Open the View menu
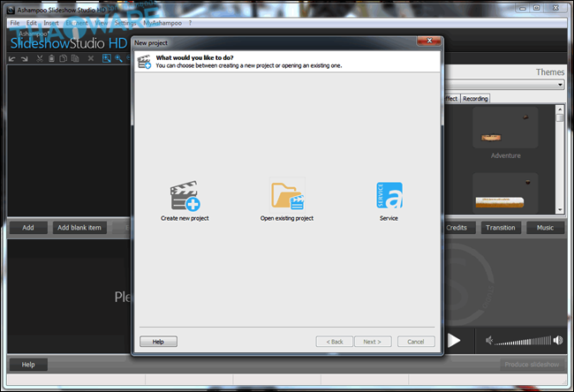The image size is (574, 392). click(x=101, y=23)
